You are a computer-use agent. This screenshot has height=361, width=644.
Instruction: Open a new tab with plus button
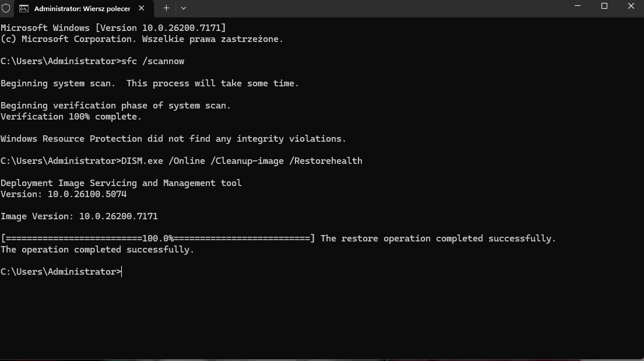pyautogui.click(x=166, y=8)
